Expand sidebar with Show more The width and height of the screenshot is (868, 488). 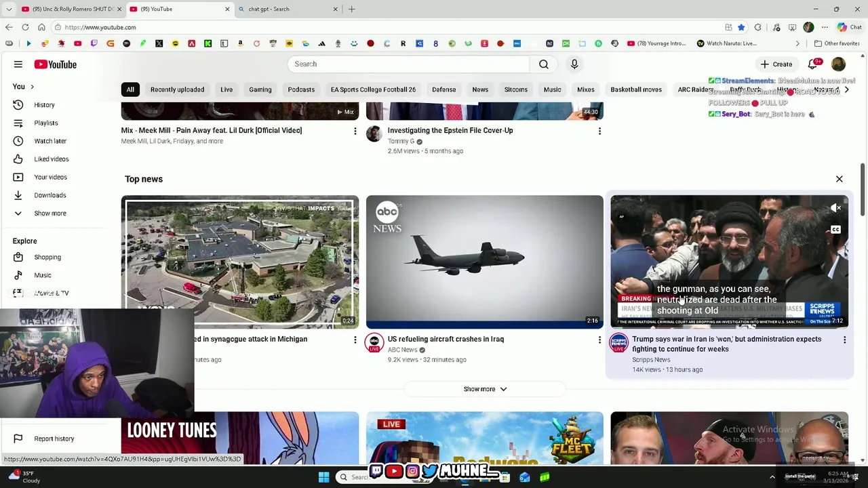[50, 213]
